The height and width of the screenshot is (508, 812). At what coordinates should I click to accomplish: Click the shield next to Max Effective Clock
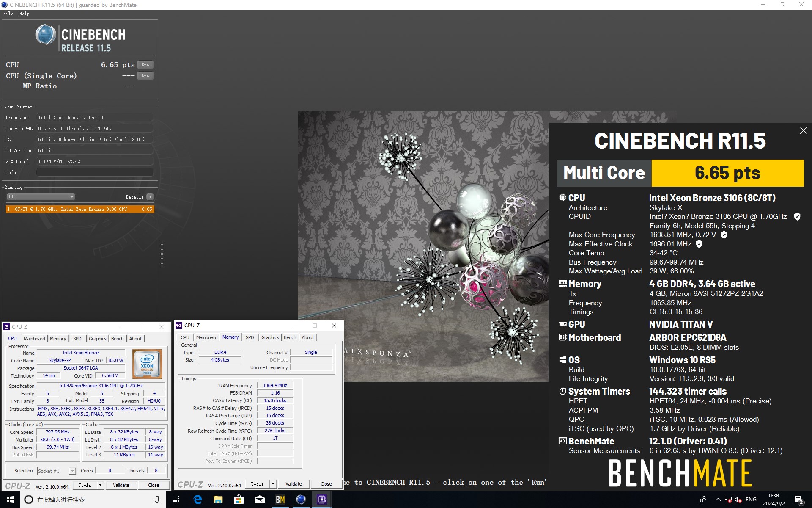point(699,244)
